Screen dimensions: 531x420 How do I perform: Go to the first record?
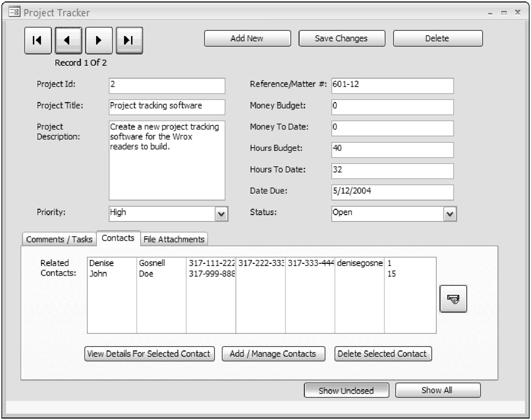click(x=37, y=40)
